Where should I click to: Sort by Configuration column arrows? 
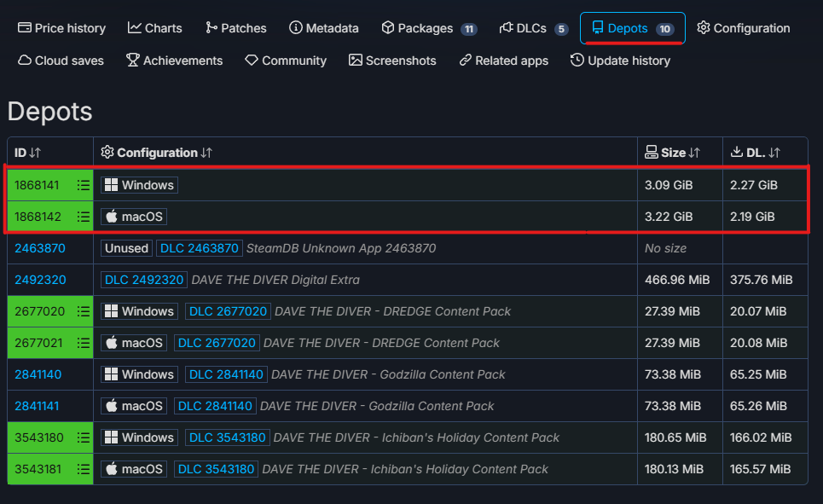(x=206, y=153)
